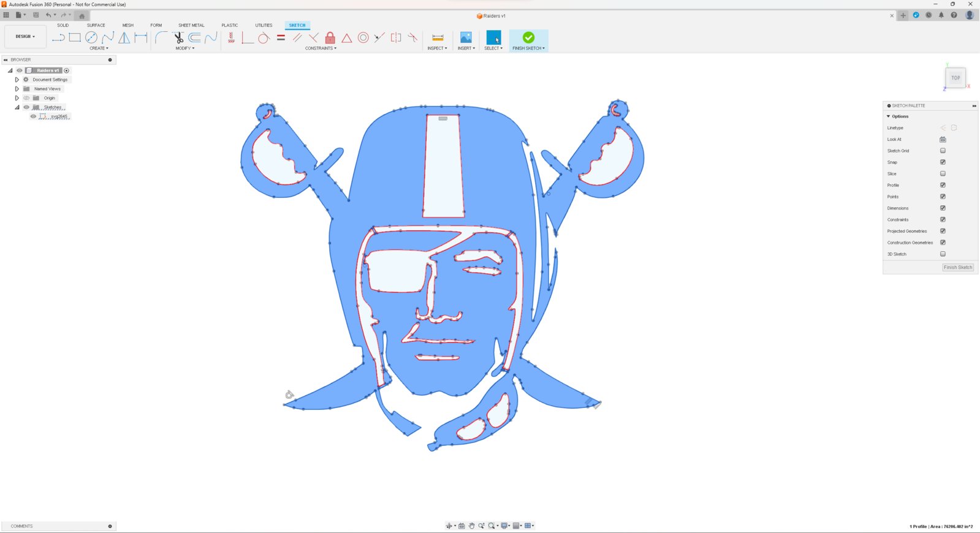The height and width of the screenshot is (533, 980).
Task: Click the notifications bell icon
Action: point(941,15)
